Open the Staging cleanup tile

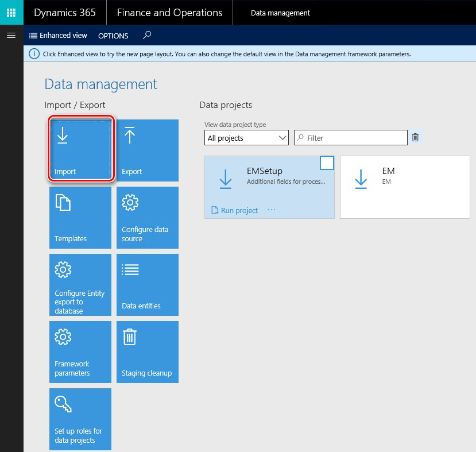(148, 352)
